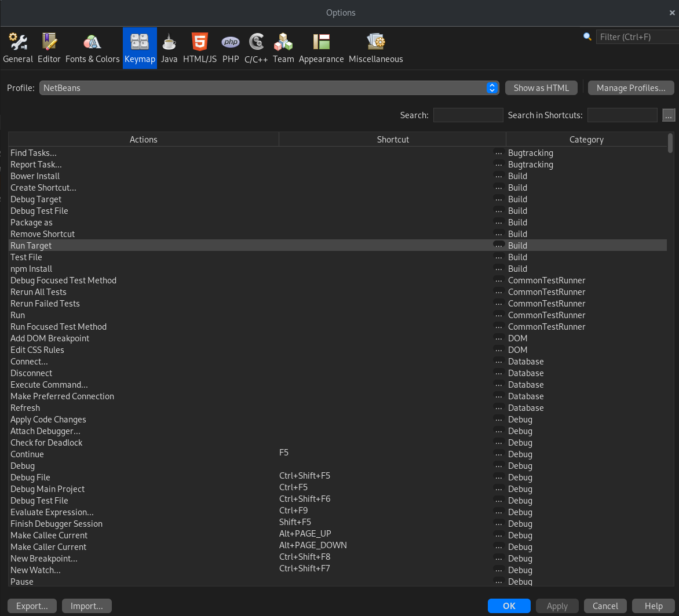Open the Java options category
Viewport: 679px width, 616px height.
coord(169,48)
